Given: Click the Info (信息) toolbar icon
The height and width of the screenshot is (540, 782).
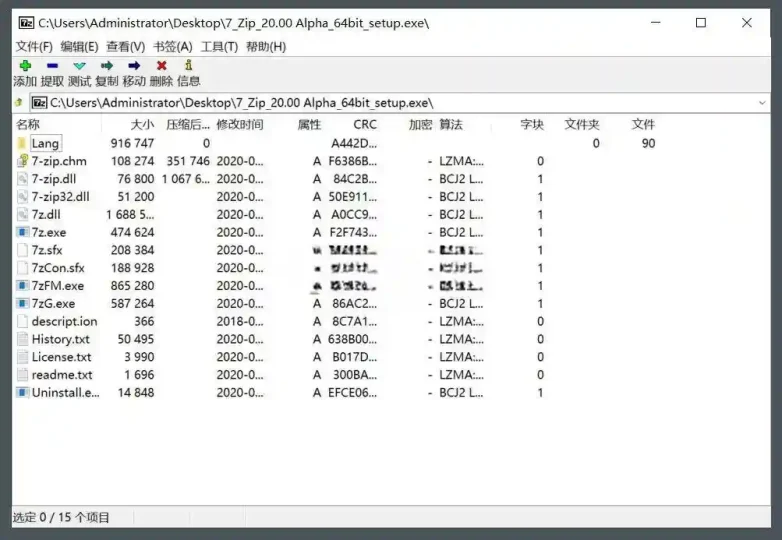Looking at the screenshot, I should tap(189, 65).
